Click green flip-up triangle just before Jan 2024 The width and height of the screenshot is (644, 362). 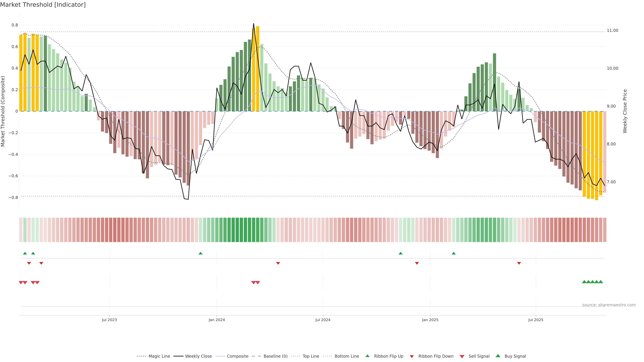point(201,253)
